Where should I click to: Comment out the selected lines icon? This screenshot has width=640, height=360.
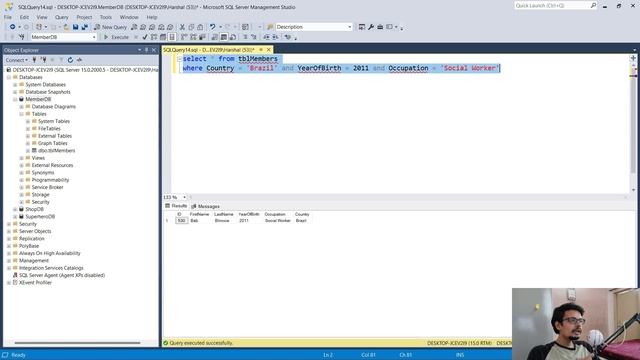[245, 37]
